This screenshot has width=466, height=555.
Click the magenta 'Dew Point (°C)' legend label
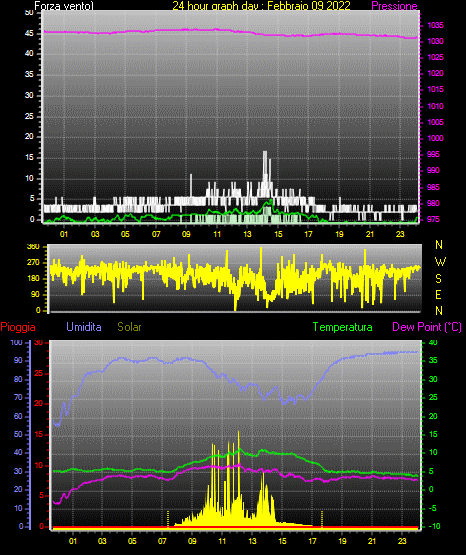[427, 327]
